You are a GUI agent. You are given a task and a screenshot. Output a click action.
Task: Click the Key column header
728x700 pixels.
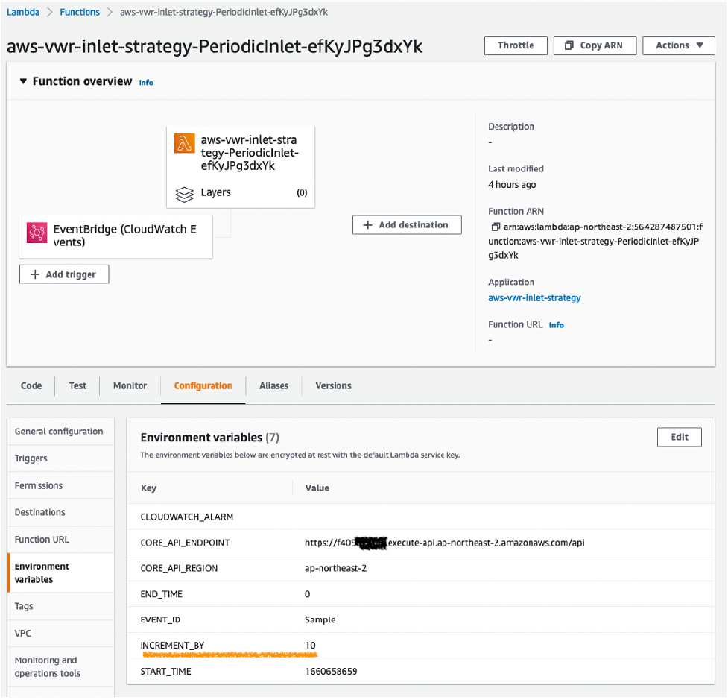tap(148, 488)
